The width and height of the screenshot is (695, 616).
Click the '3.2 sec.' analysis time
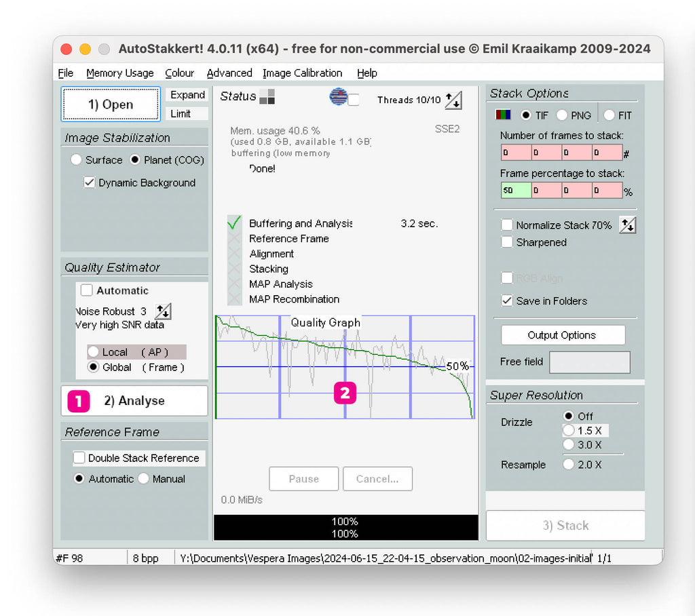point(419,223)
